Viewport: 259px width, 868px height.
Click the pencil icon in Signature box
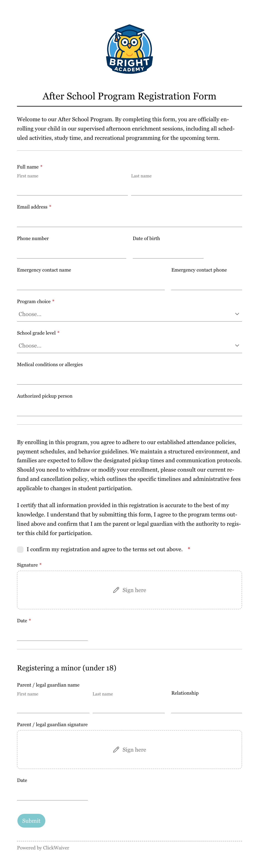pos(116,590)
